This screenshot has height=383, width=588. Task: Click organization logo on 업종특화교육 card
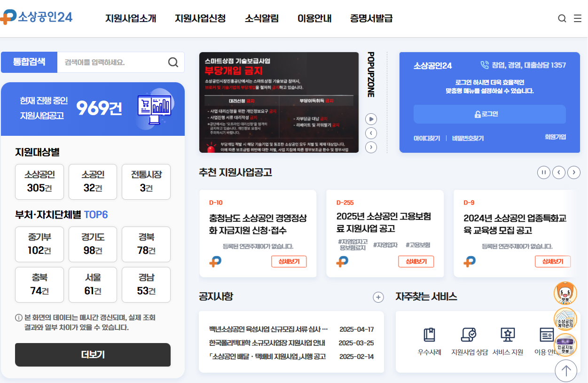470,262
